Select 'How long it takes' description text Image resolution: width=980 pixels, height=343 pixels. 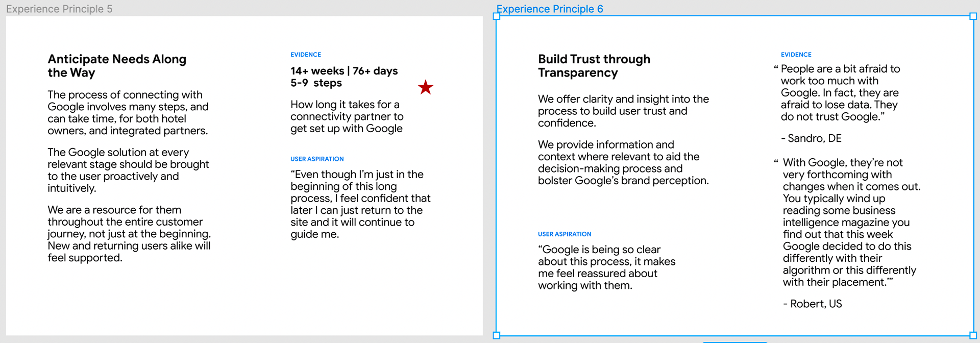[347, 116]
